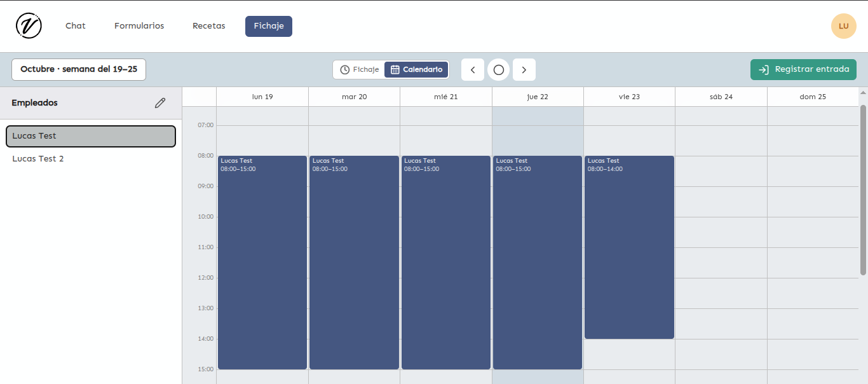Open the Octubre semana del 19–25 picker

(79, 69)
